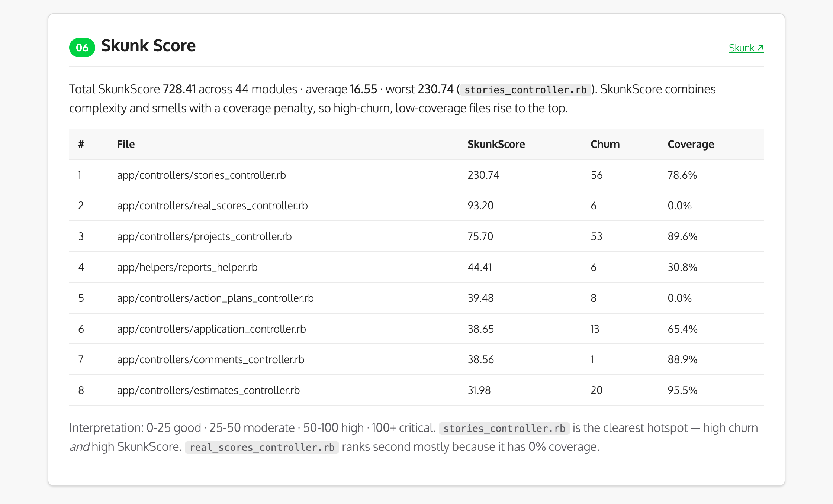833x504 pixels.
Task: Click the 38.65 SkunkScore cell
Action: [x=481, y=329]
